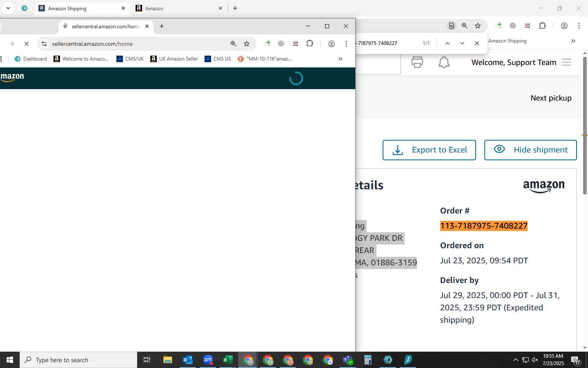This screenshot has width=588, height=368.
Task: Show hidden system tray icons
Action: [515, 360]
